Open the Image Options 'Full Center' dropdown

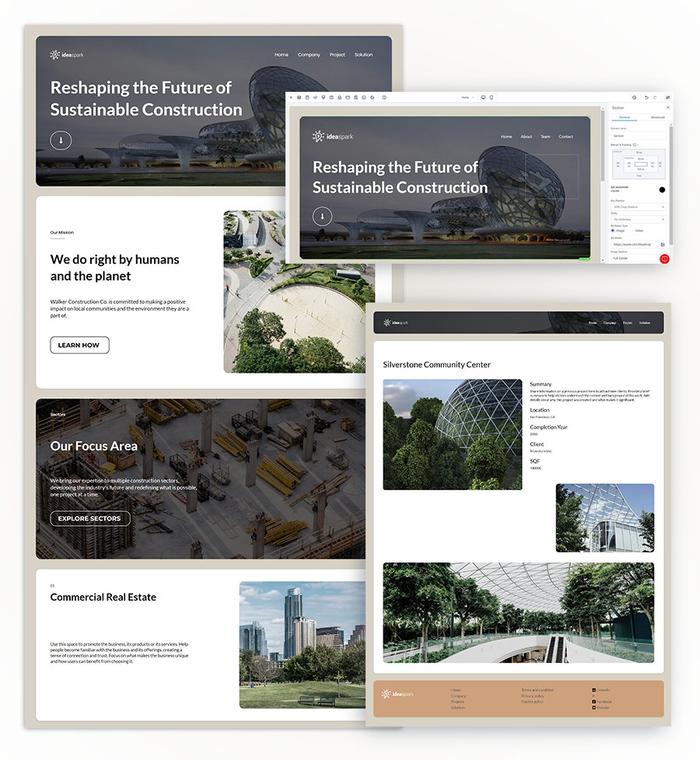[x=635, y=257]
